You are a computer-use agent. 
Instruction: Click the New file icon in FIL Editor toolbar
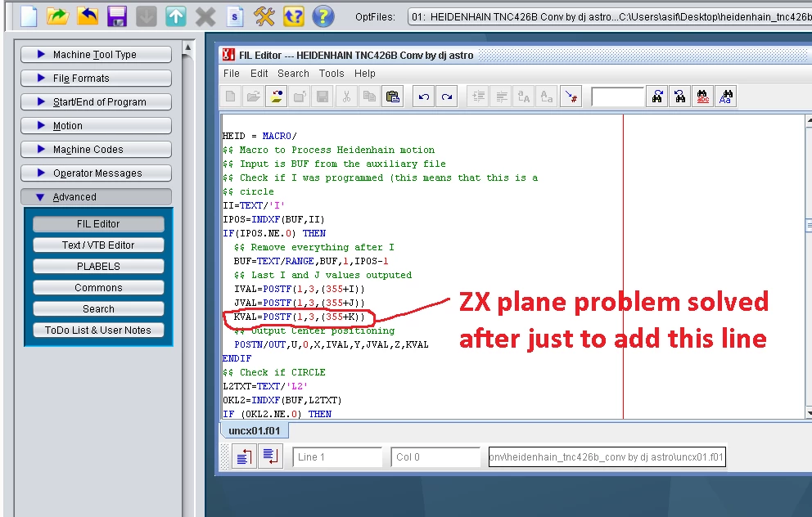point(231,97)
